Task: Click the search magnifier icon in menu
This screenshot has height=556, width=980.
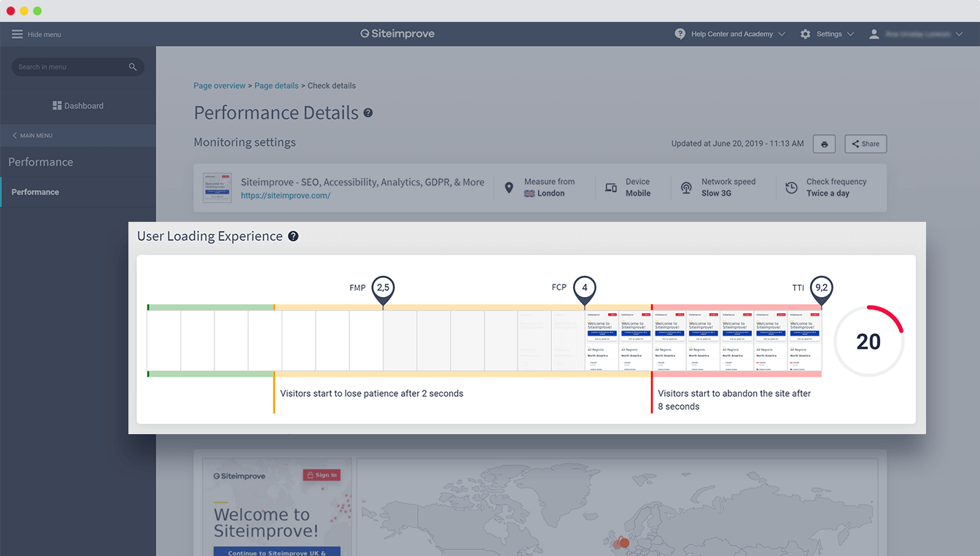Action: pos(133,67)
